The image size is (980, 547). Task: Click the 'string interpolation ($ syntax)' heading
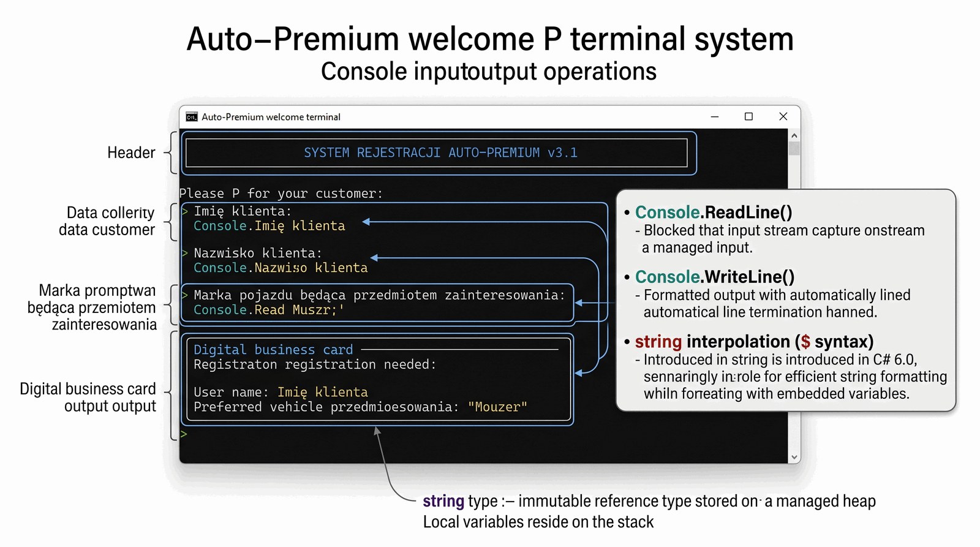[x=754, y=342]
